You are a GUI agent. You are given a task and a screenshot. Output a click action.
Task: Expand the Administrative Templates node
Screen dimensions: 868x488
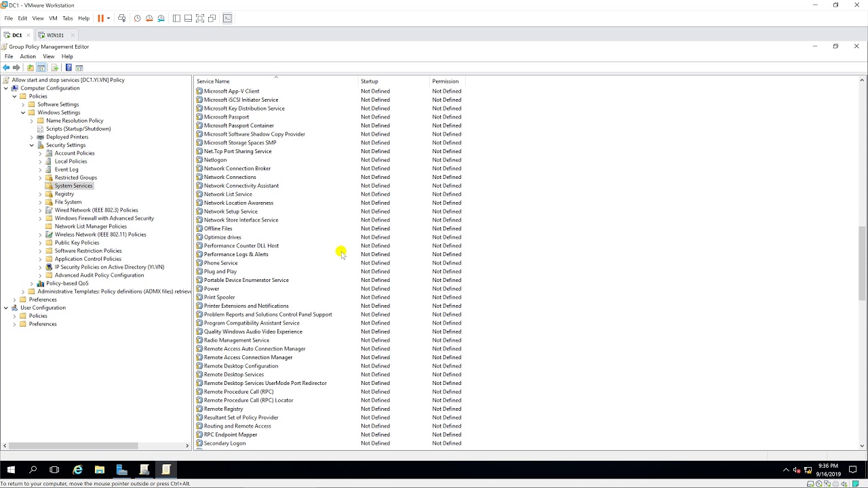pyautogui.click(x=23, y=291)
